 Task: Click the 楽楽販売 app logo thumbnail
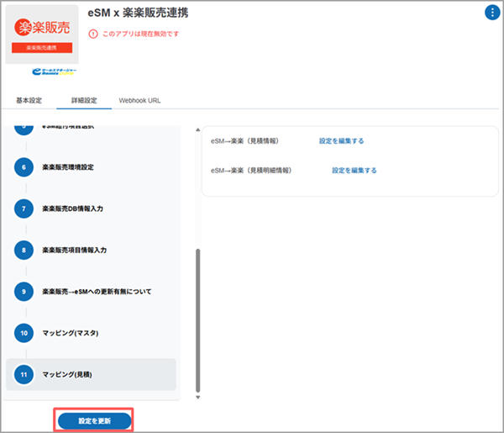pos(41,34)
